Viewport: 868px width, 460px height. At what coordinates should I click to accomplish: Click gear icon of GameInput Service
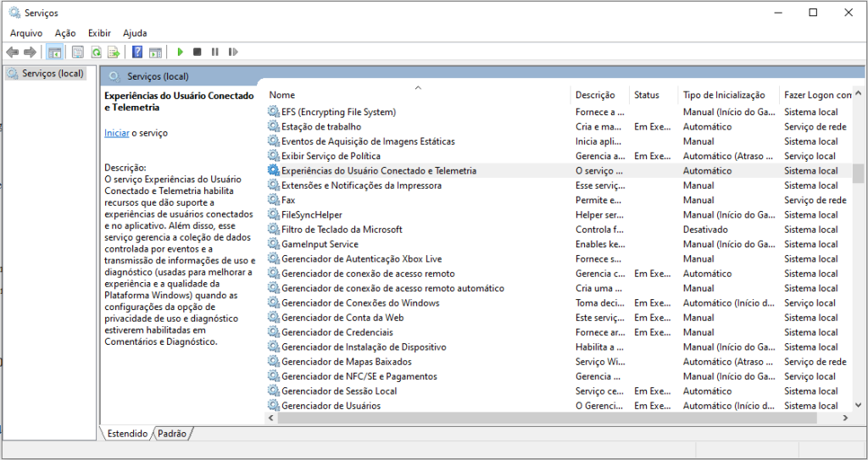point(274,244)
